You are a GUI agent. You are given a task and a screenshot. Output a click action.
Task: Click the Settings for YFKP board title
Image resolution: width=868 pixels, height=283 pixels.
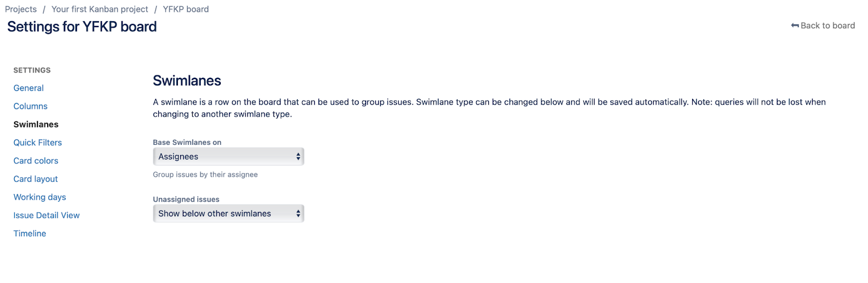82,27
